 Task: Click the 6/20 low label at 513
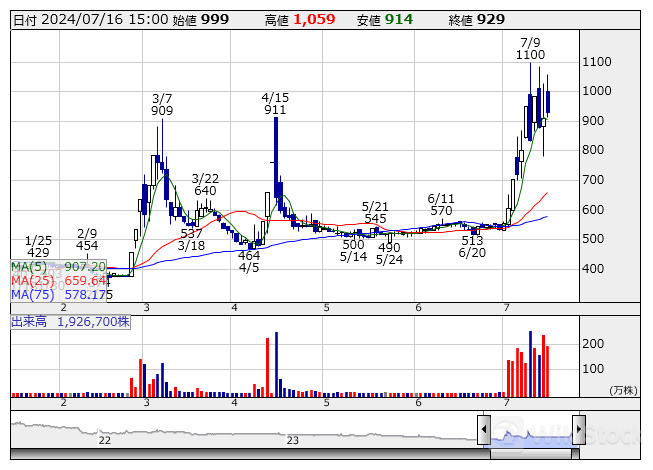(x=472, y=247)
